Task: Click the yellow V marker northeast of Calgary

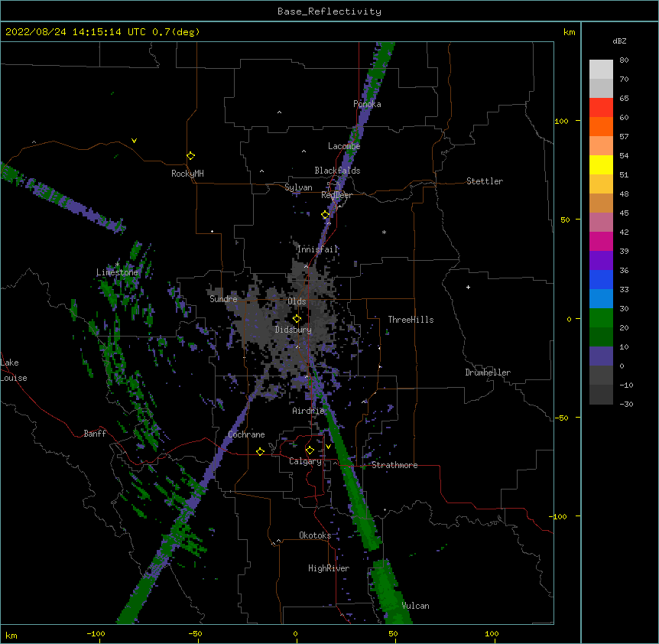Action: tap(328, 447)
